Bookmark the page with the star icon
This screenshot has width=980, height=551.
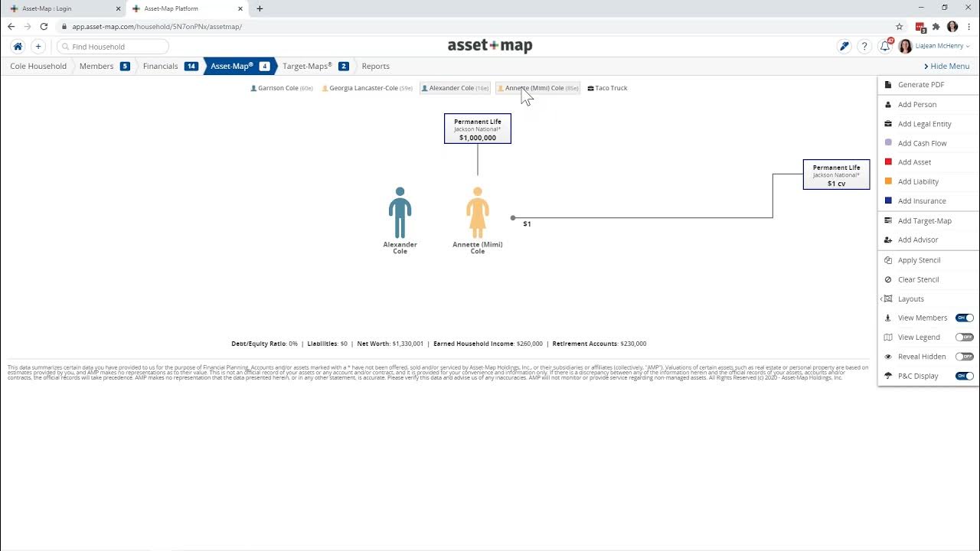pos(900,26)
